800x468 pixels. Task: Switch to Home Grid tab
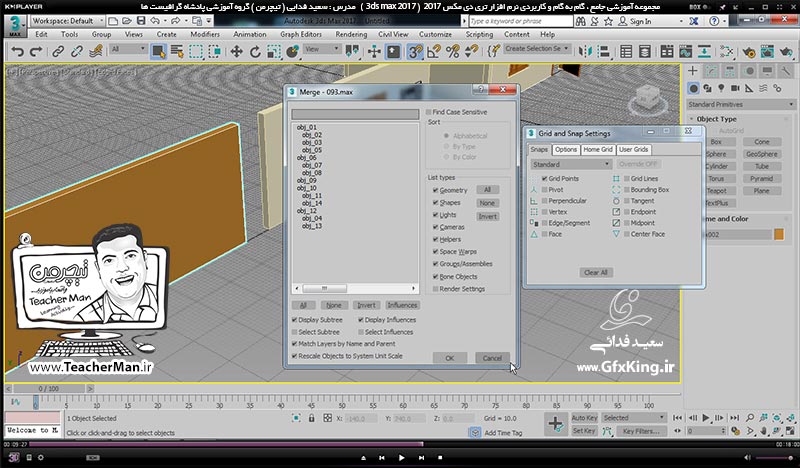click(x=597, y=150)
